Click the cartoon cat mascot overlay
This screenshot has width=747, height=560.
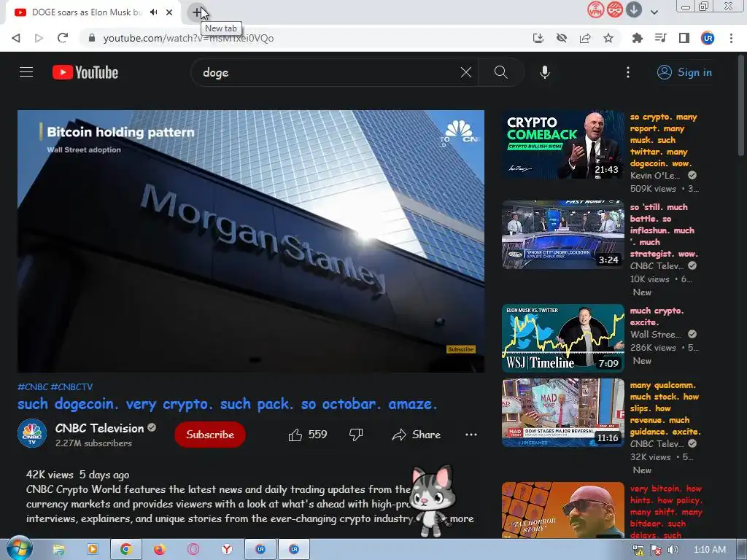click(x=432, y=501)
